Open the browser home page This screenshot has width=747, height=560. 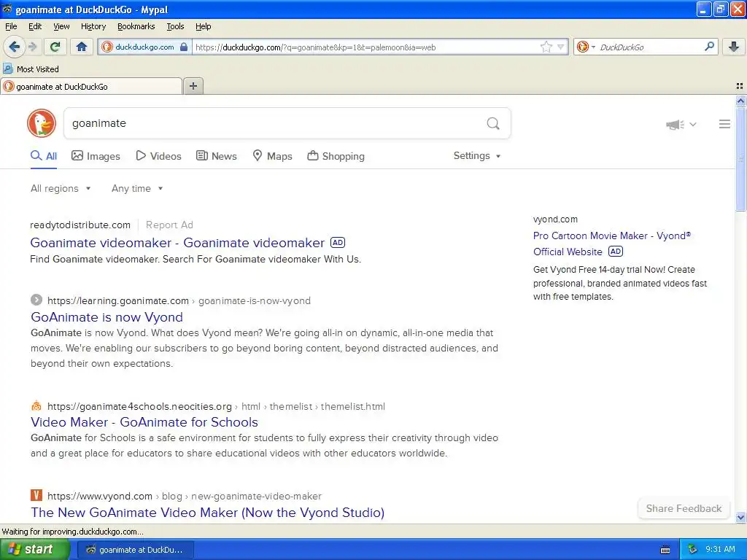click(x=82, y=47)
